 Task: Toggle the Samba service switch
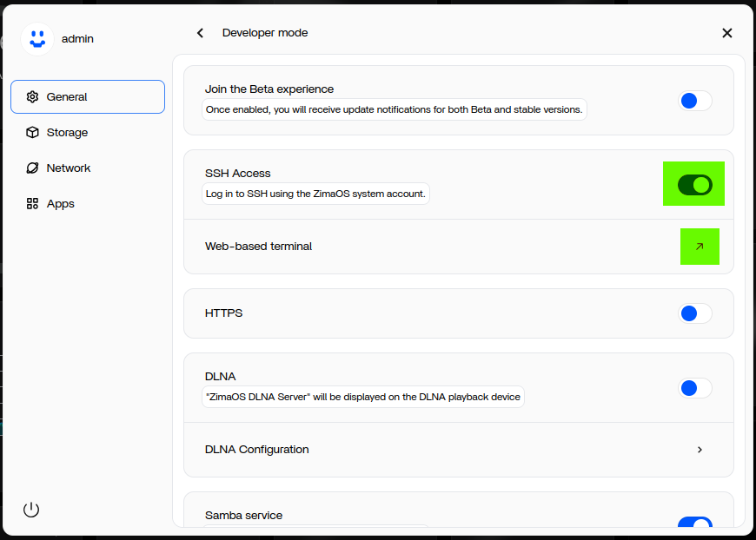coord(694,525)
